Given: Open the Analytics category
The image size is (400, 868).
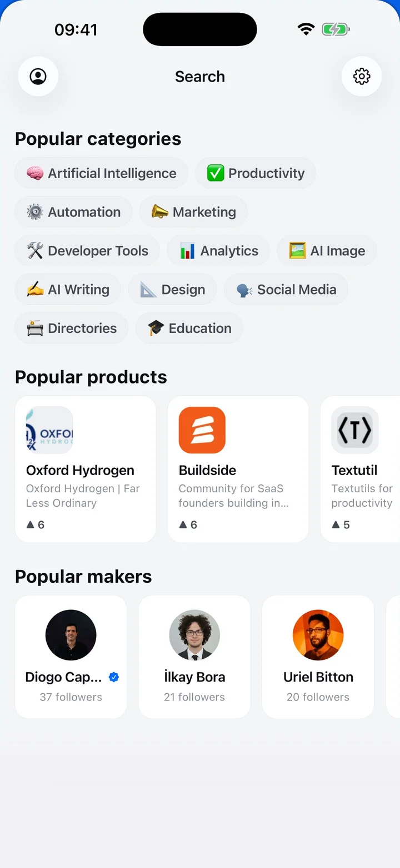Looking at the screenshot, I should point(218,251).
